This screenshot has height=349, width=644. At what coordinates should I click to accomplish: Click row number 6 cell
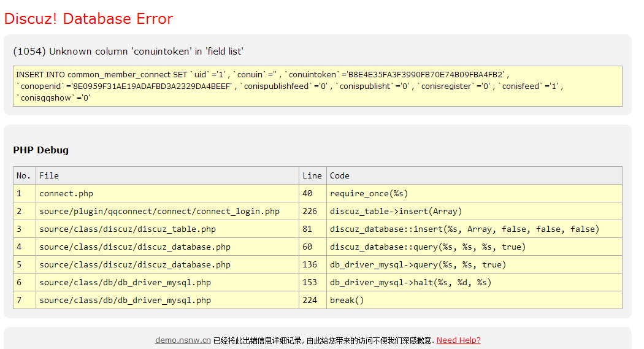[x=25, y=283]
